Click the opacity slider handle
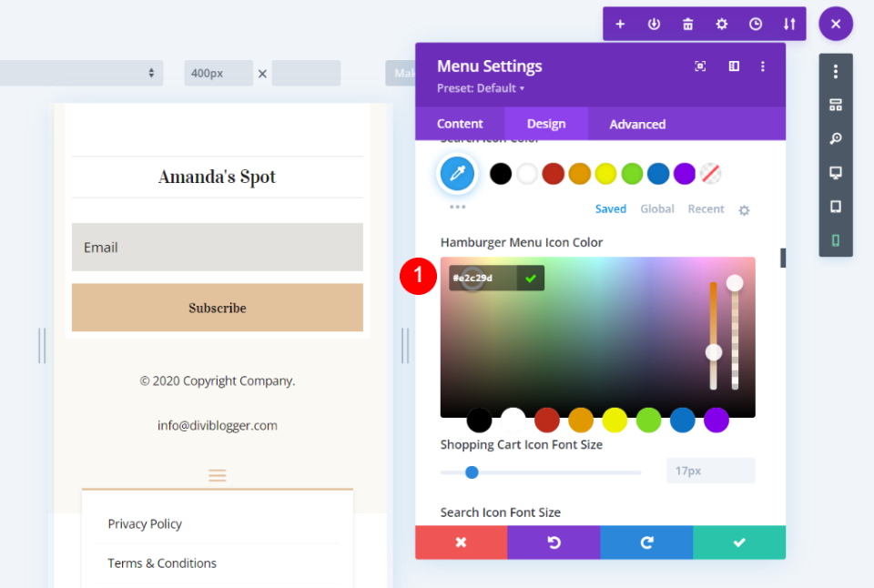874x588 pixels. pyautogui.click(x=735, y=283)
